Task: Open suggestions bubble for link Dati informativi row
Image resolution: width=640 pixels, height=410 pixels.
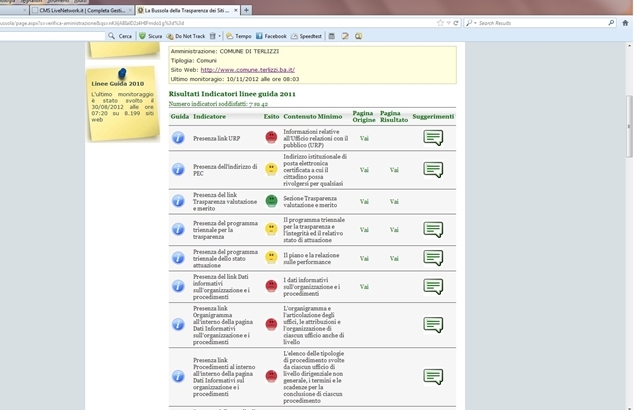Action: [433, 286]
